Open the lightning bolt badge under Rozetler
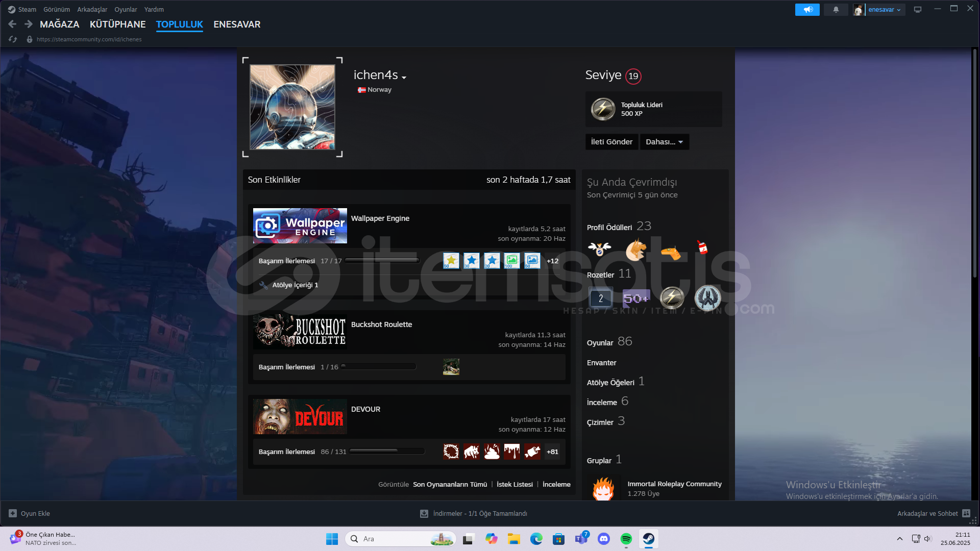Image resolution: width=980 pixels, height=551 pixels. point(672,298)
